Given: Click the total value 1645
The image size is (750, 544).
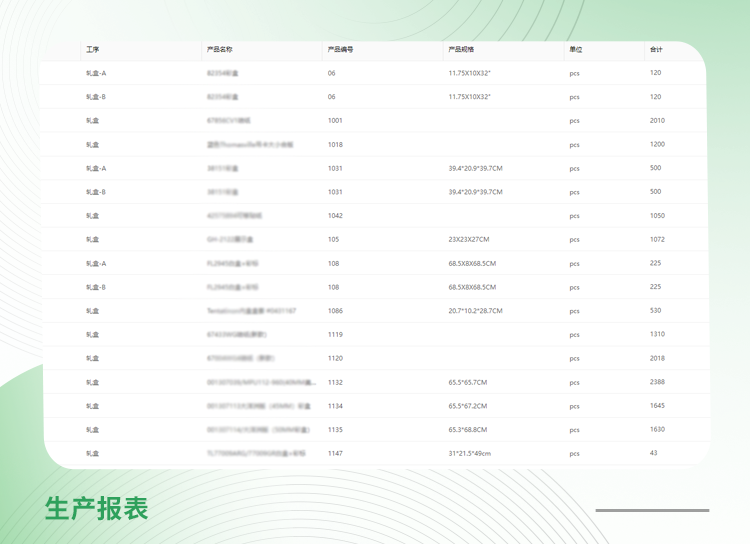Looking at the screenshot, I should click(x=657, y=406).
